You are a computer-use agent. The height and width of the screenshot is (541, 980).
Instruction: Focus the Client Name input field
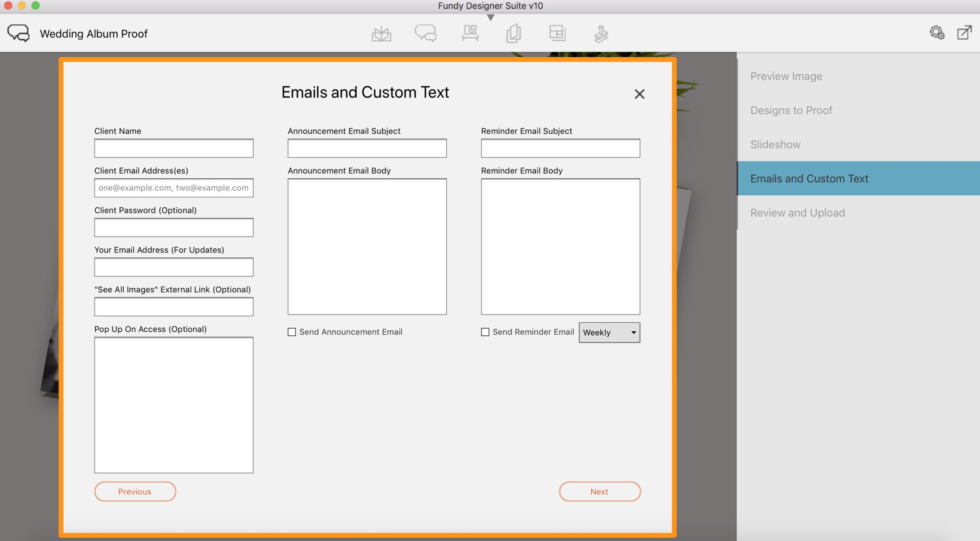(174, 148)
